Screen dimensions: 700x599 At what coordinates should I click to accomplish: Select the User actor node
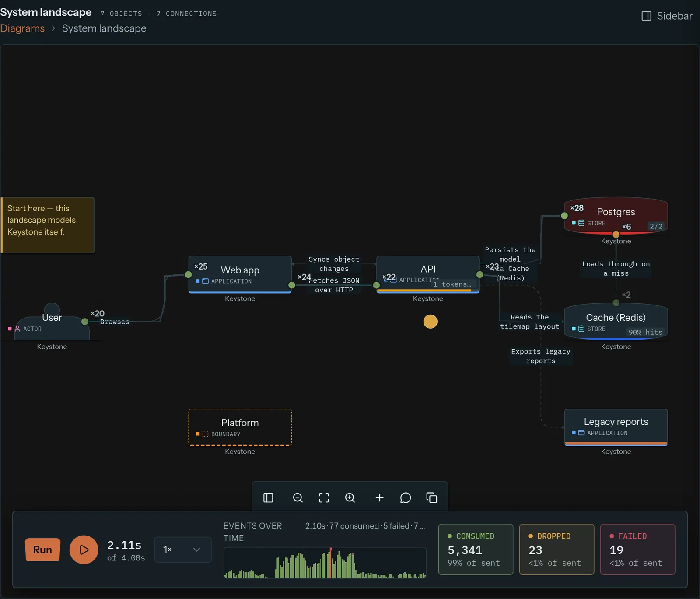tap(52, 322)
